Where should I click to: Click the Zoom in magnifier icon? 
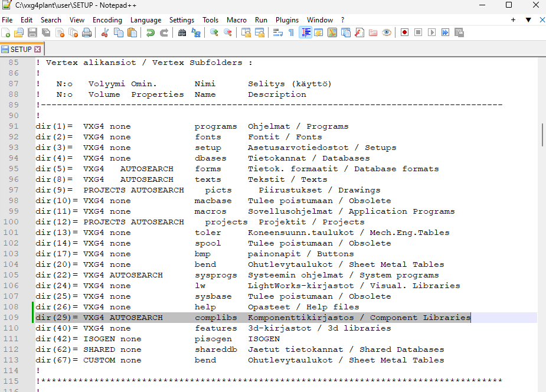click(214, 32)
